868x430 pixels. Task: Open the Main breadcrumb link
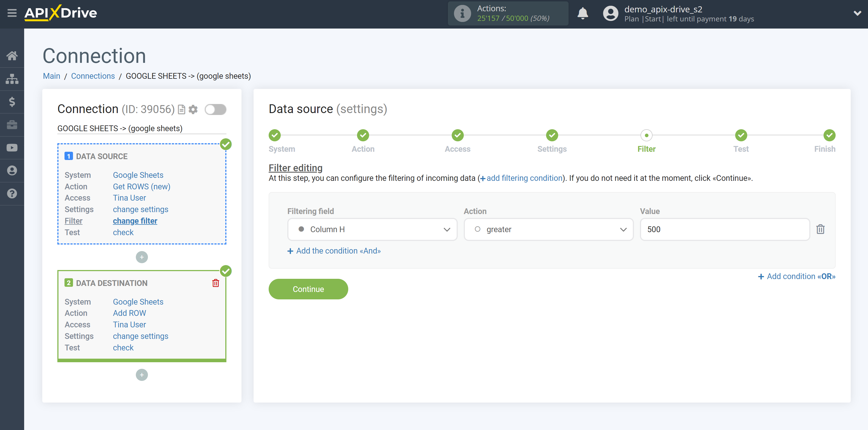coord(52,76)
